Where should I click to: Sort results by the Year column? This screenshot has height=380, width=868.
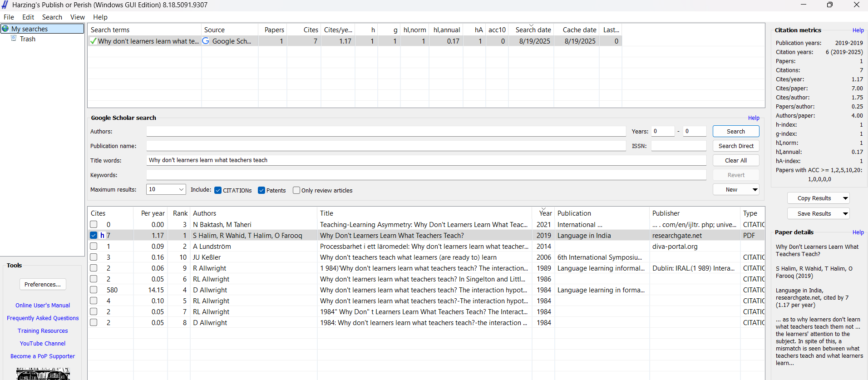pyautogui.click(x=545, y=213)
